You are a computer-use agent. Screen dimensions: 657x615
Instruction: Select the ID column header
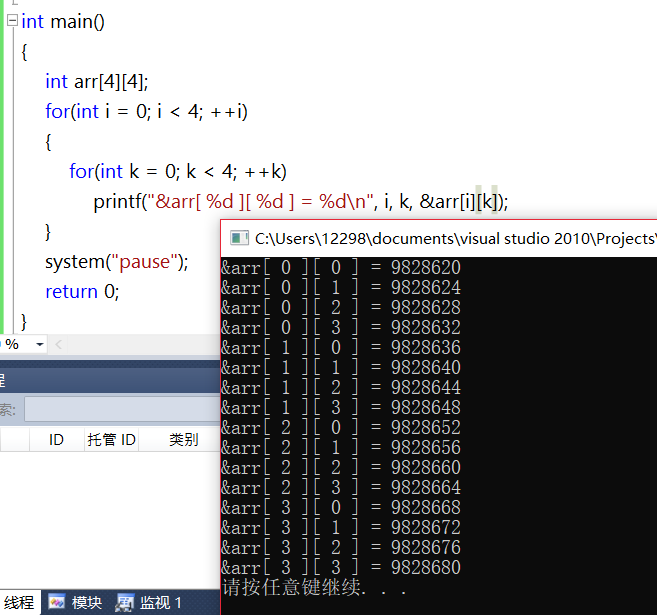pos(56,440)
